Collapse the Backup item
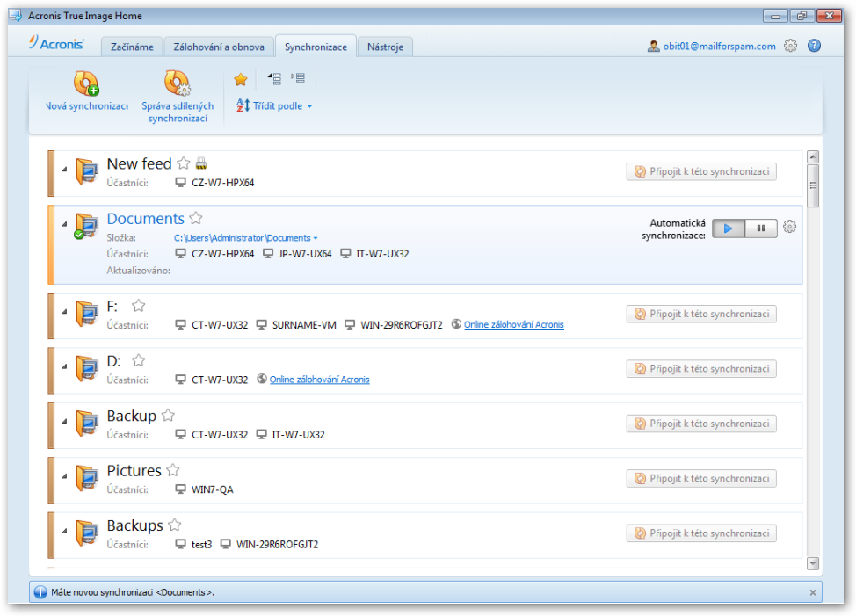The image size is (856, 616). click(64, 421)
